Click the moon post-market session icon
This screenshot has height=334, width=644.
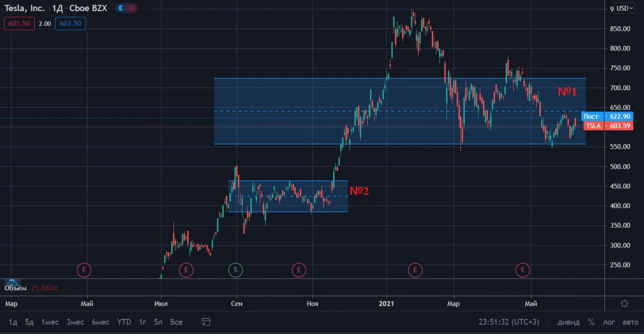[x=121, y=9]
